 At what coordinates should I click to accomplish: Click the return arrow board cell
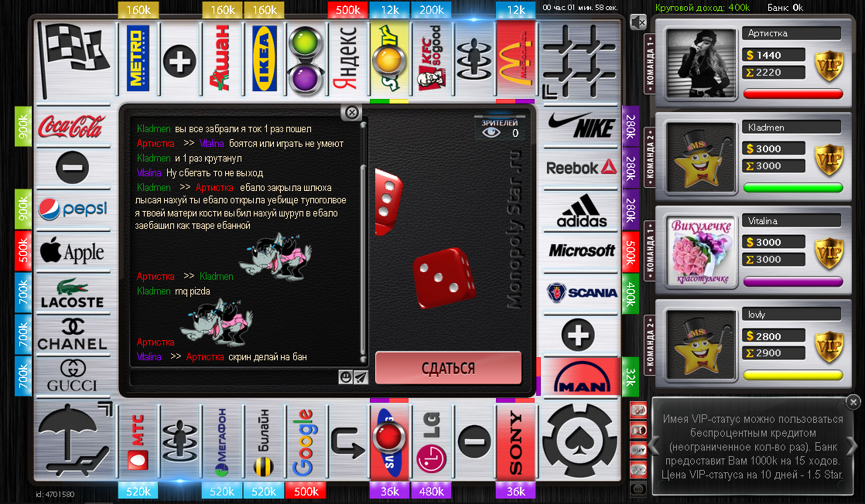pos(347,442)
